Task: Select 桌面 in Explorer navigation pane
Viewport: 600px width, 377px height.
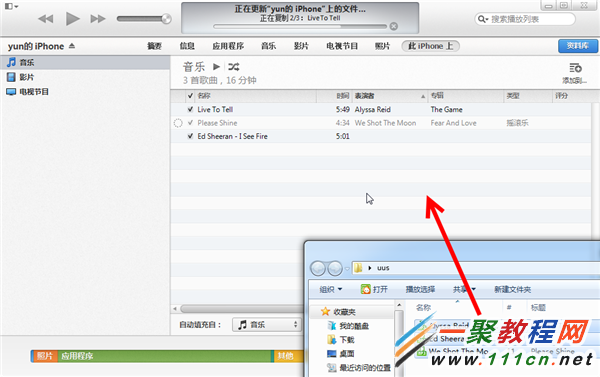Action: [347, 354]
